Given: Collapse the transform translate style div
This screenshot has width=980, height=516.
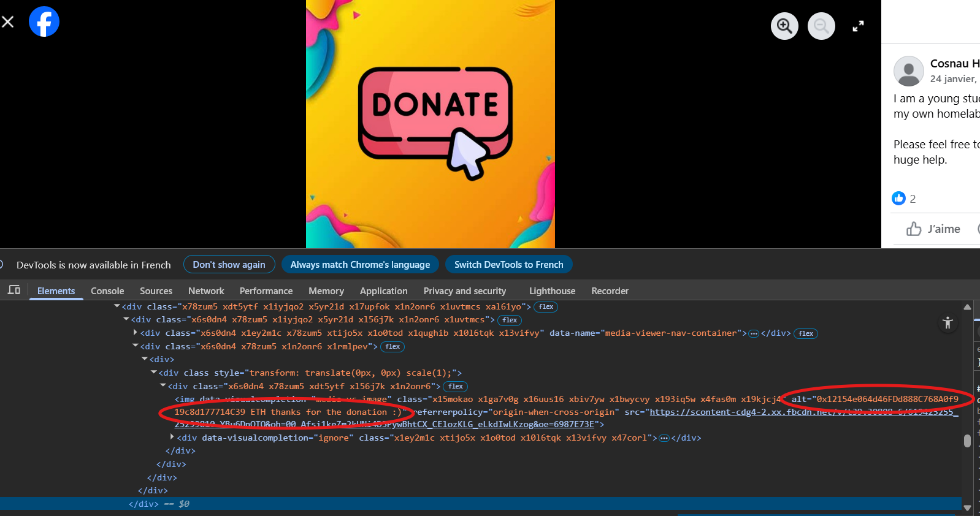Looking at the screenshot, I should coord(154,373).
